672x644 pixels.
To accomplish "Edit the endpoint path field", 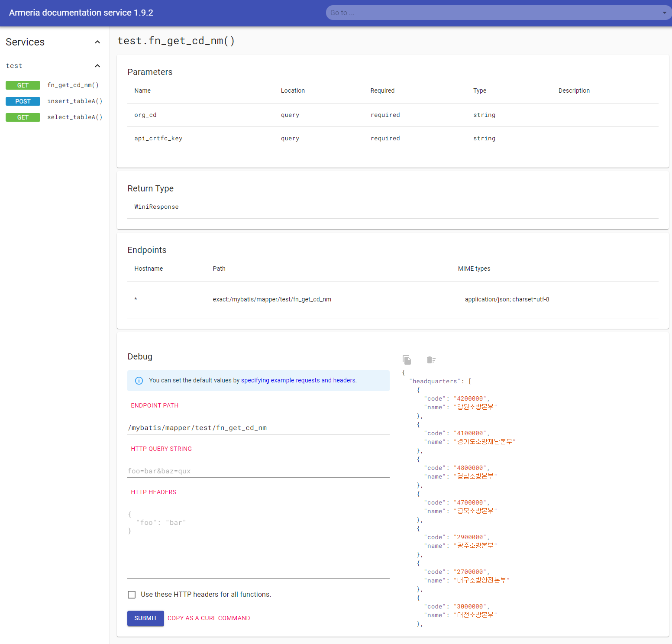I will point(258,427).
